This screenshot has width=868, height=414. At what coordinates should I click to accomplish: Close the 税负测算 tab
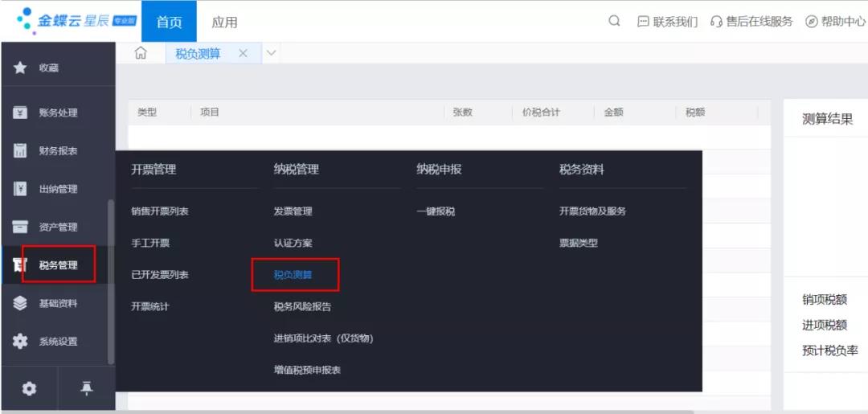coord(243,53)
